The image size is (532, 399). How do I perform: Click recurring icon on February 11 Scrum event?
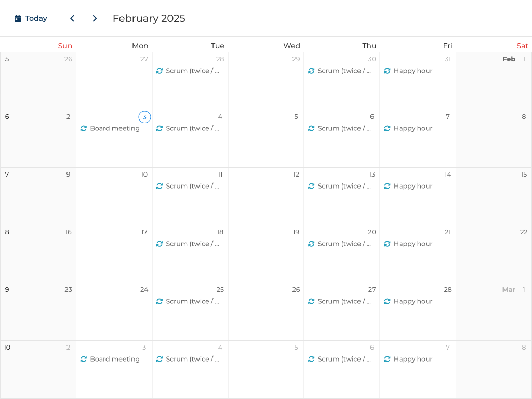159,187
